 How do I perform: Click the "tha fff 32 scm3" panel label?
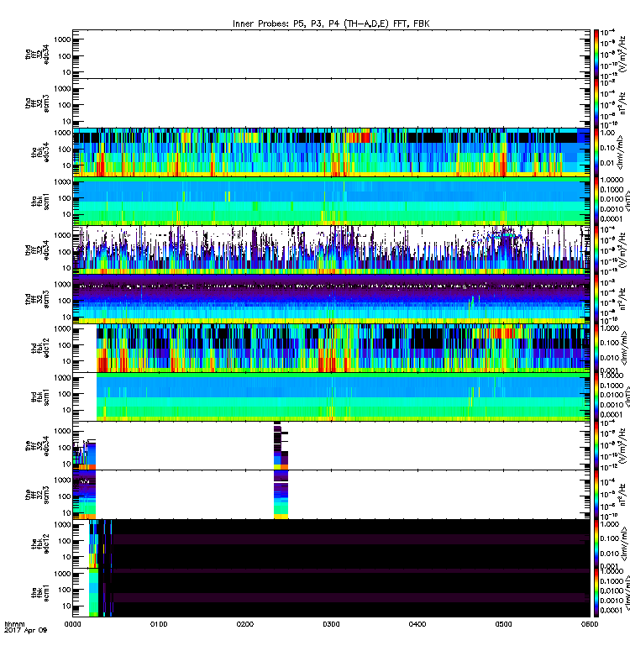pyautogui.click(x=37, y=103)
